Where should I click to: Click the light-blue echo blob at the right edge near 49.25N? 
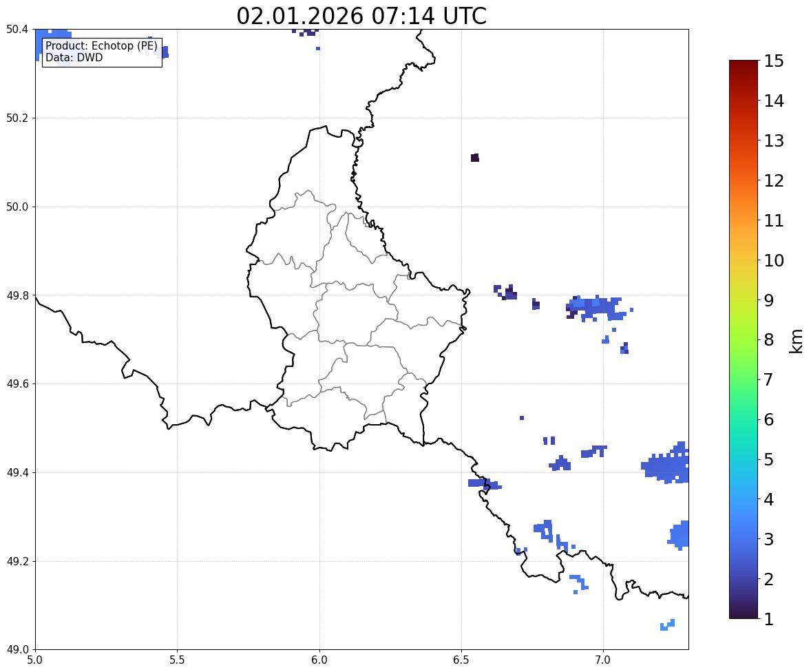pos(679,536)
